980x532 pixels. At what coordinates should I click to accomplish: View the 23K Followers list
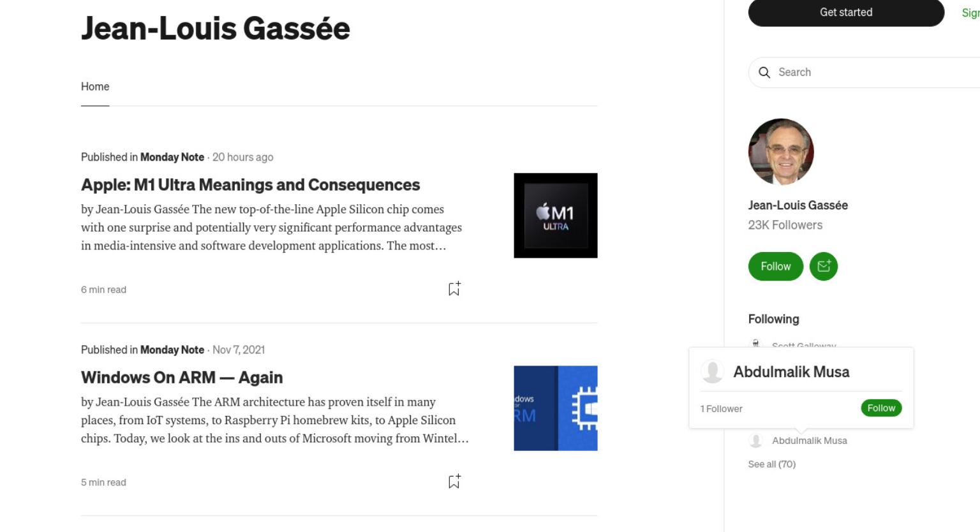pyautogui.click(x=785, y=225)
